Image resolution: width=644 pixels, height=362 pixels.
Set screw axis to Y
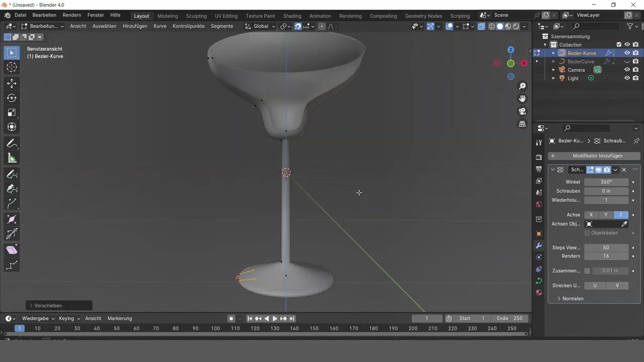[x=606, y=215]
